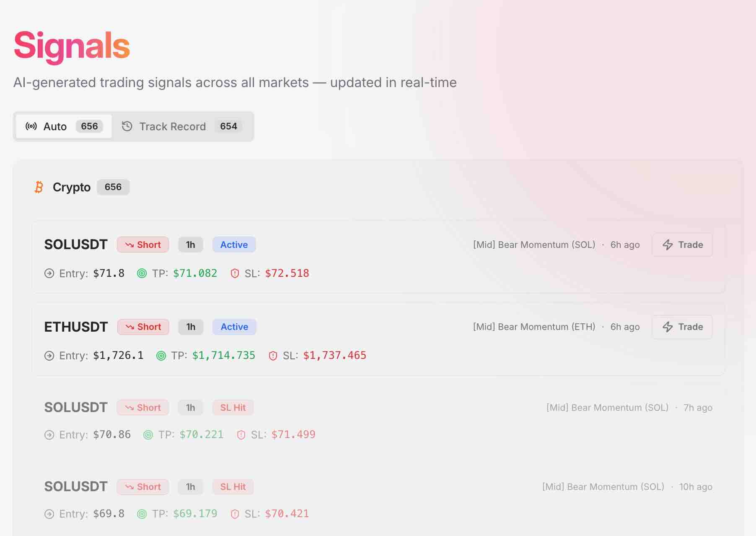Click Short badge on 7h ago SOLUSDT signal

[x=143, y=408]
